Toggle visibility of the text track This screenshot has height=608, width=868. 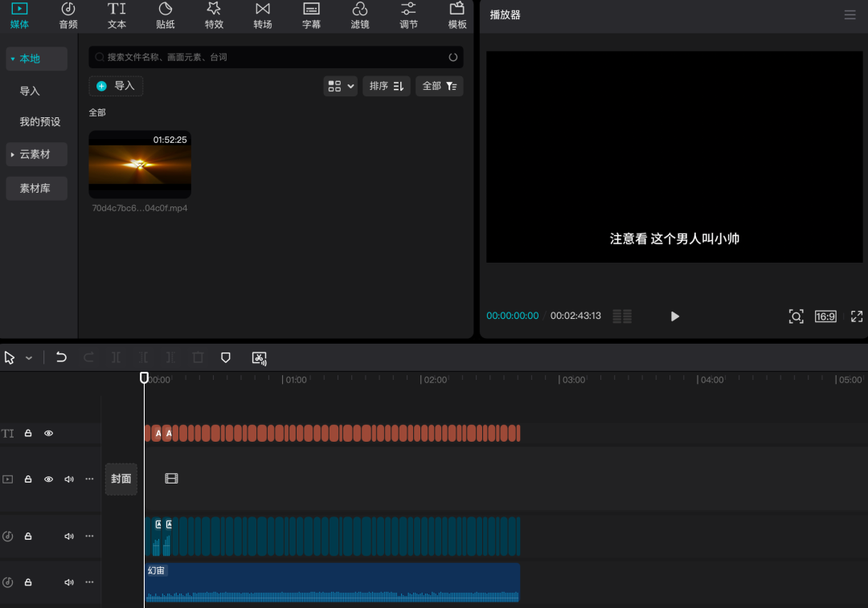[49, 433]
